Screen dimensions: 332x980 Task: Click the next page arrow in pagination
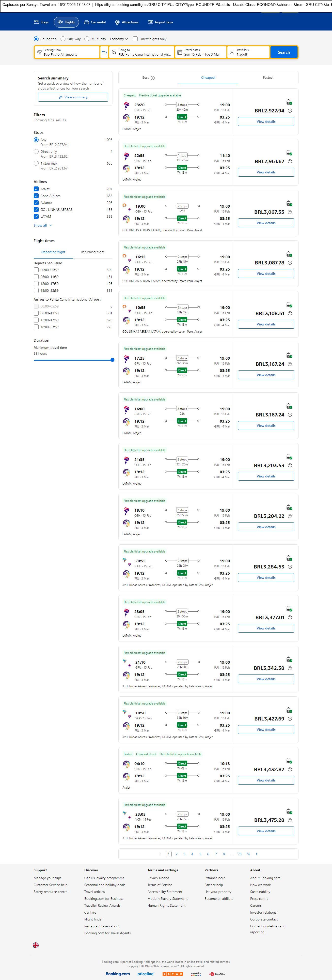257,854
